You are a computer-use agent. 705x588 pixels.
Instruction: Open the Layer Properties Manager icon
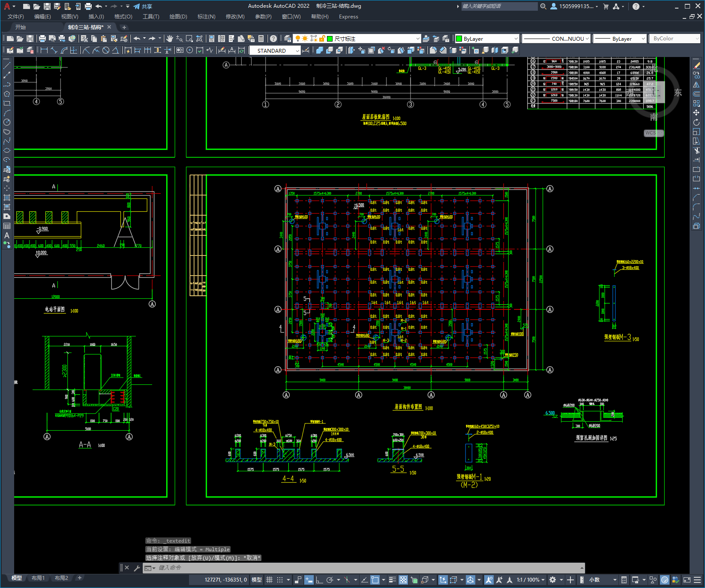pyautogui.click(x=288, y=39)
